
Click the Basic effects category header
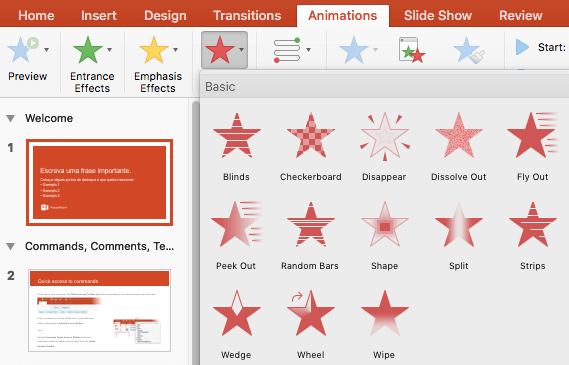coord(220,87)
